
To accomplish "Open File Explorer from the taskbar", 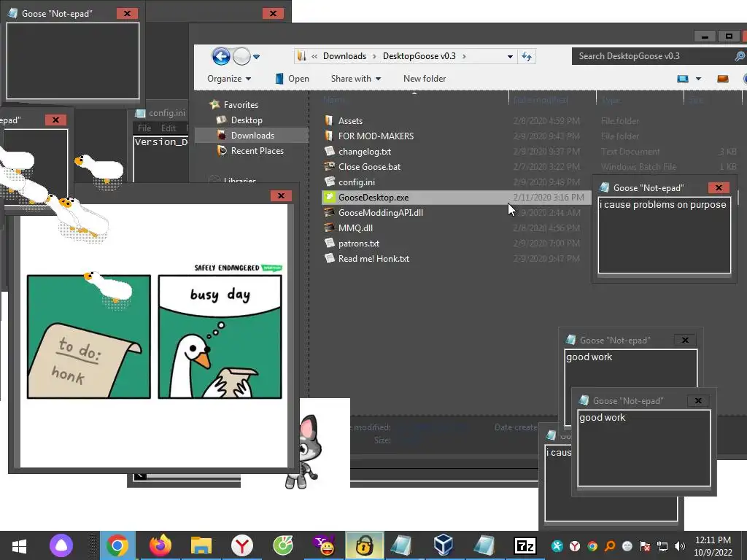I will 201,545.
